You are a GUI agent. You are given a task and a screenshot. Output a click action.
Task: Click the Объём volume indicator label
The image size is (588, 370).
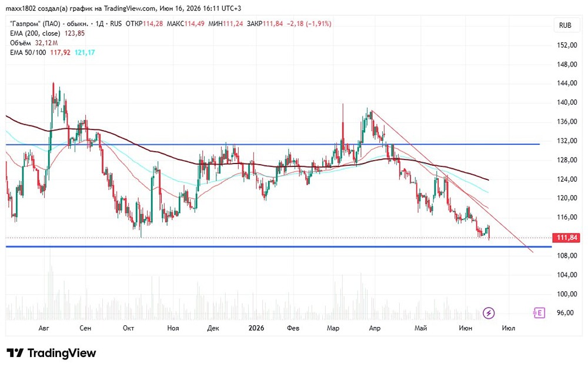pyautogui.click(x=21, y=43)
